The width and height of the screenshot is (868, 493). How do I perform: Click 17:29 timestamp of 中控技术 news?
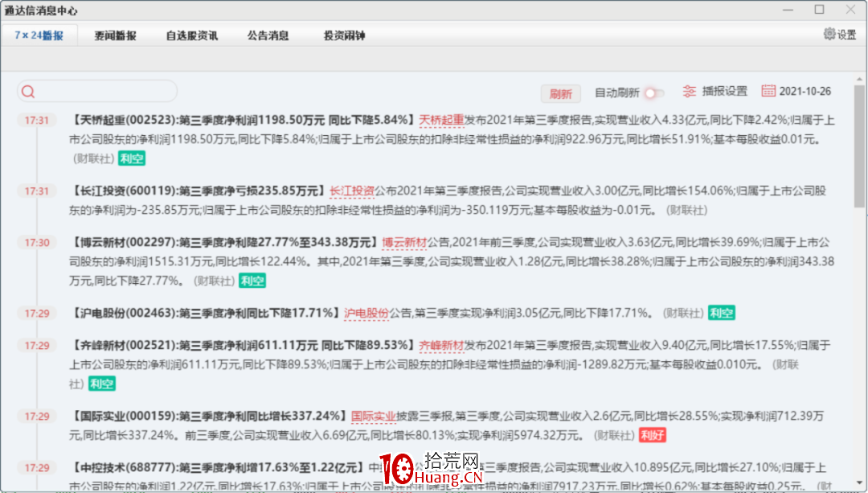tap(36, 468)
